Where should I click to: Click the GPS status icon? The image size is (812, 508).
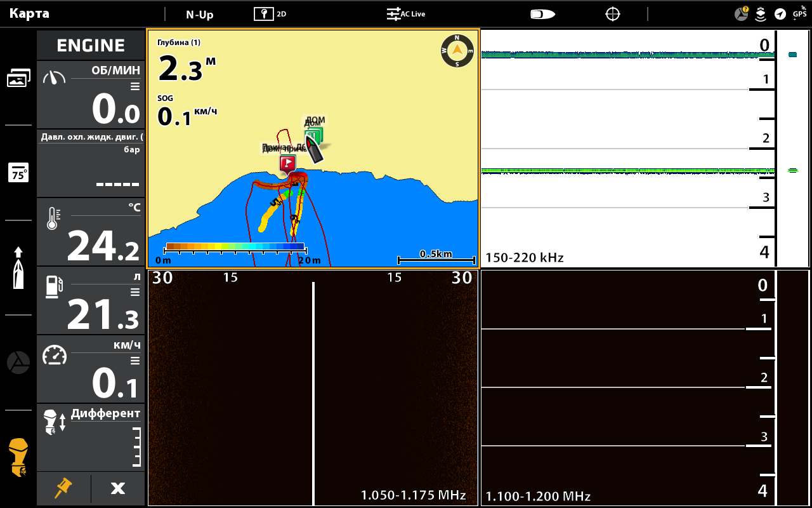[799, 13]
